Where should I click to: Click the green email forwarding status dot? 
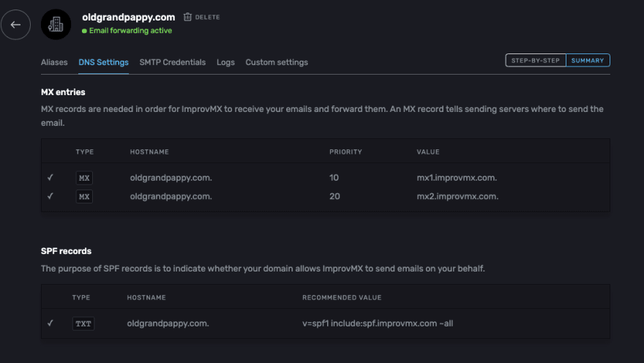(x=84, y=31)
